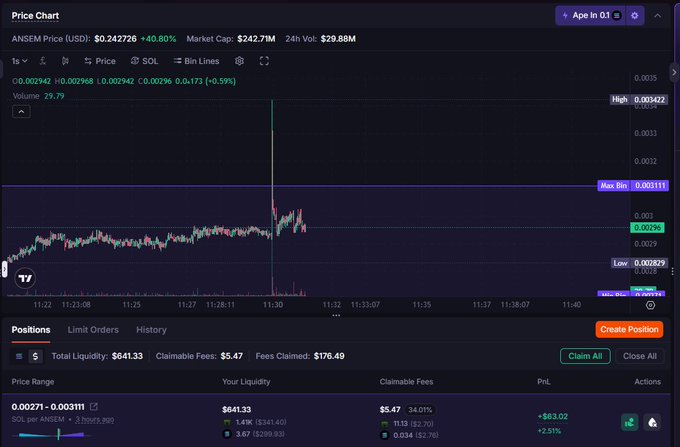Click the panel divider handle dots
Screen dimensions: 680x447
[336, 315]
